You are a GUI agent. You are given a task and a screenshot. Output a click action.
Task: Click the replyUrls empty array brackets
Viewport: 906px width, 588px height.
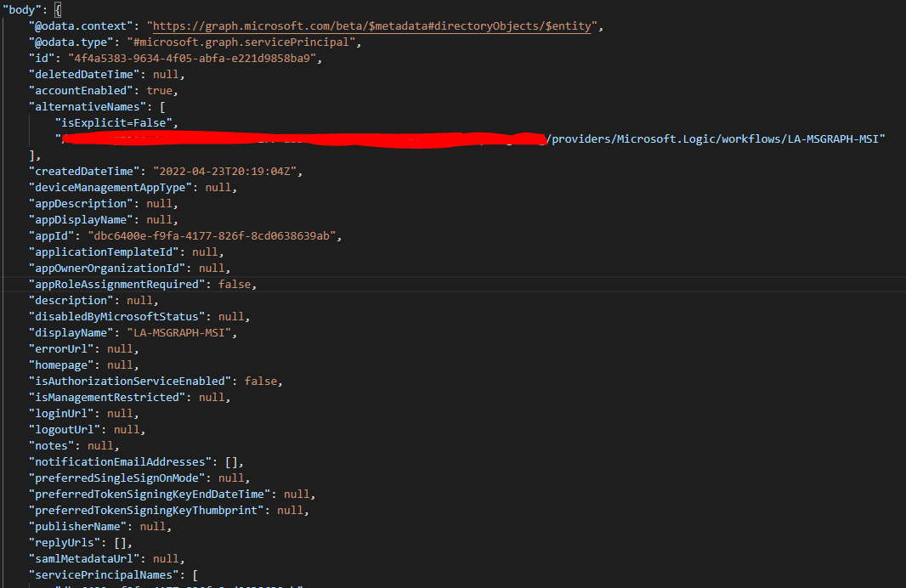tap(122, 543)
